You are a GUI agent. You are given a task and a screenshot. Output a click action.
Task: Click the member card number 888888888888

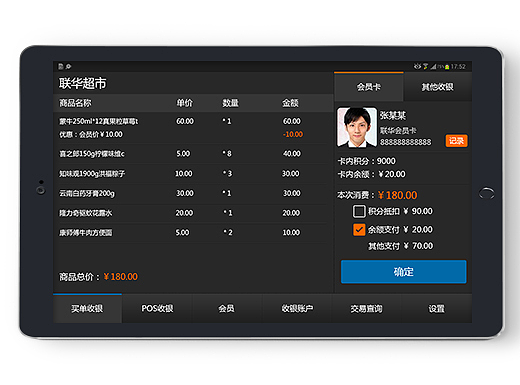pyautogui.click(x=406, y=142)
